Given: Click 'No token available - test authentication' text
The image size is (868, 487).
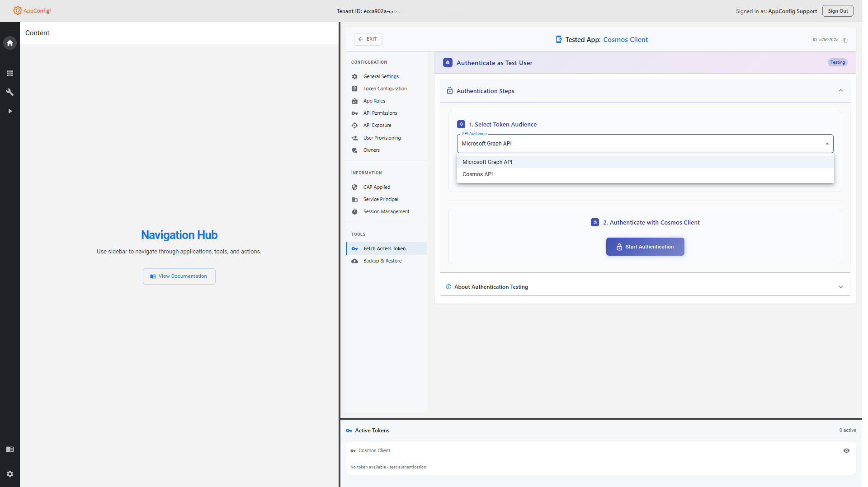Looking at the screenshot, I should [x=388, y=468].
